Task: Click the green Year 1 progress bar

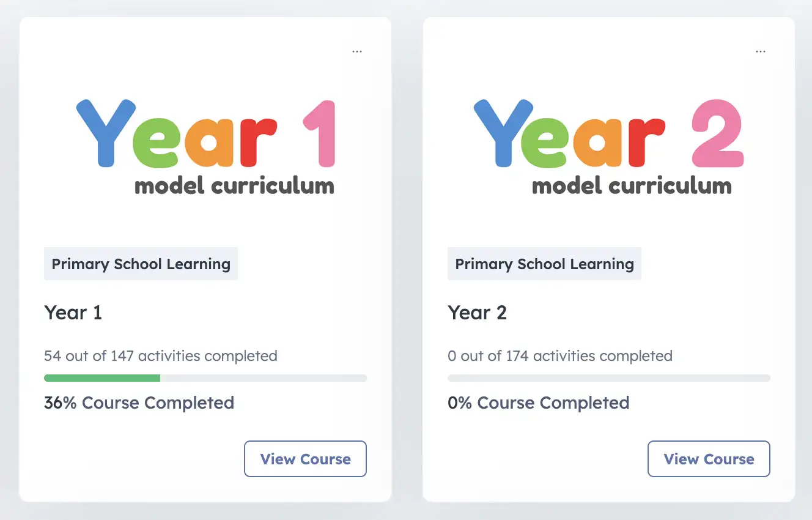Action: pos(102,378)
